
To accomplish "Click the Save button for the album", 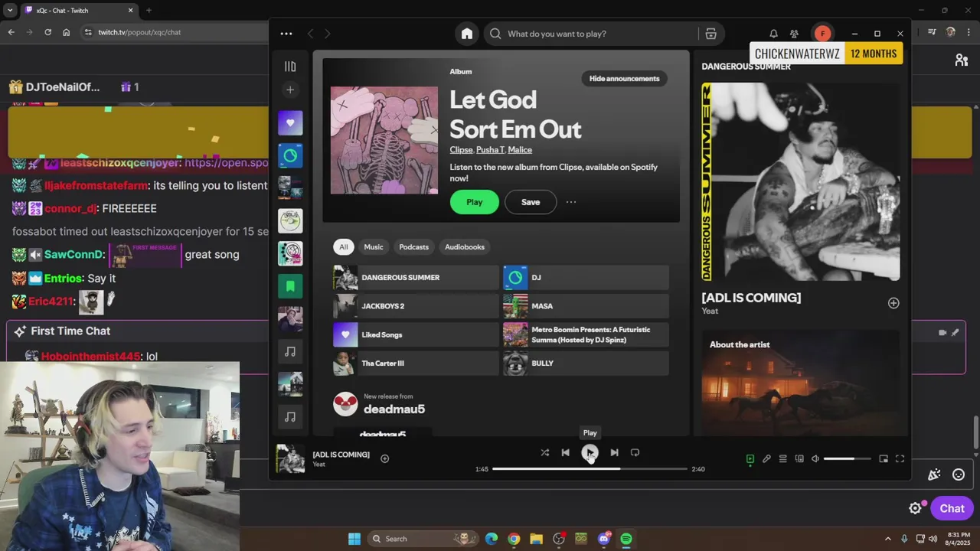I will [531, 202].
